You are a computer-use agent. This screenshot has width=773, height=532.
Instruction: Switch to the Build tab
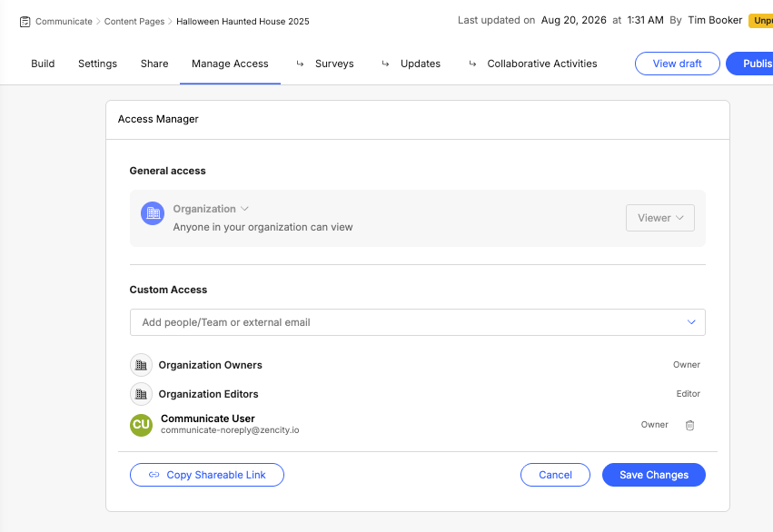coord(43,64)
